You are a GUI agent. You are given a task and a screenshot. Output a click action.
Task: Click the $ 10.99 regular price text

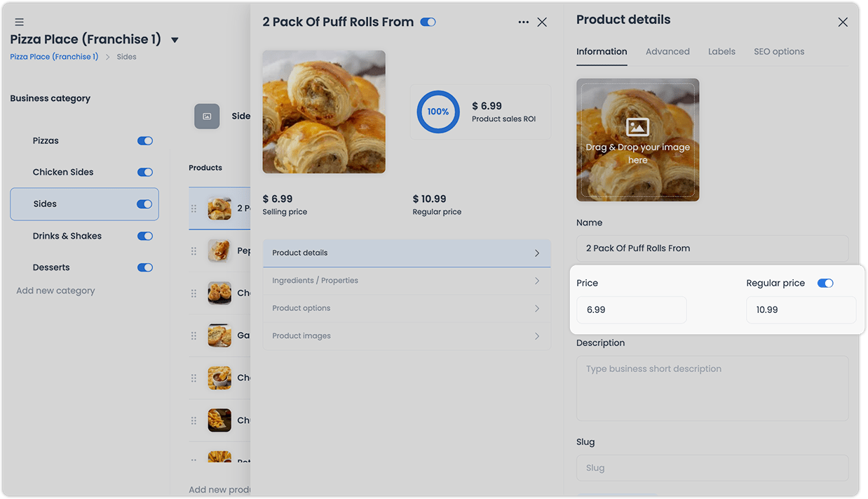(429, 199)
